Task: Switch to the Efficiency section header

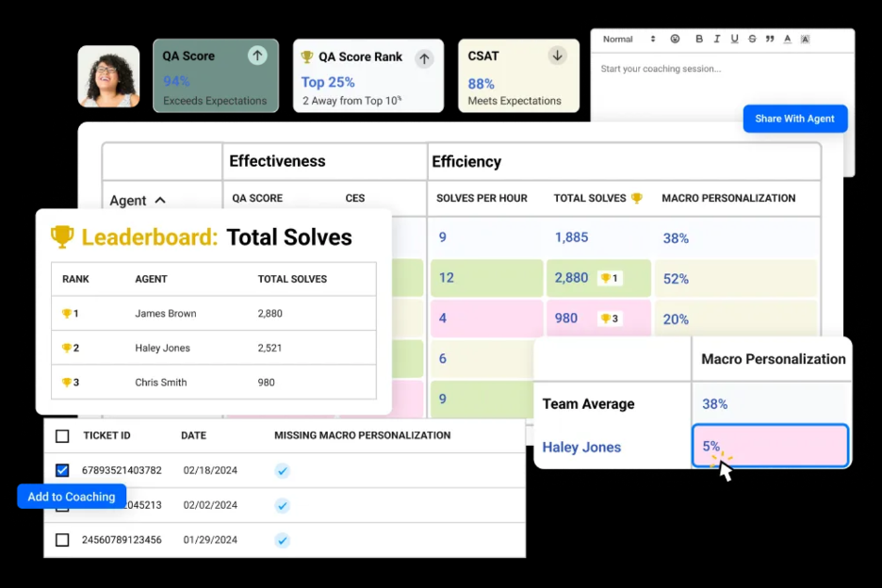Action: tap(467, 161)
